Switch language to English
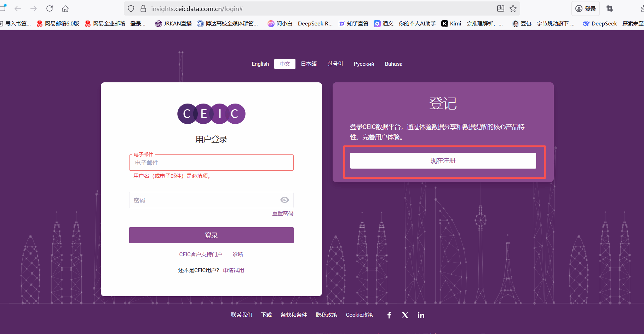 point(260,64)
